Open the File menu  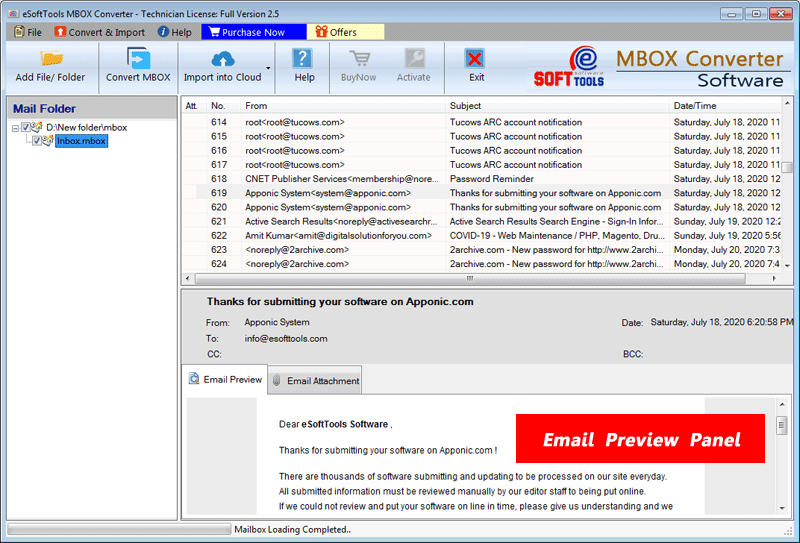(x=28, y=32)
